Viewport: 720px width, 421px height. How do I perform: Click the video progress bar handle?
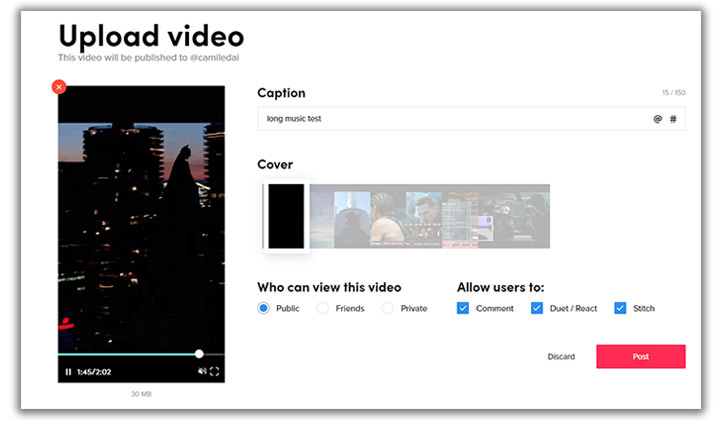pyautogui.click(x=199, y=354)
